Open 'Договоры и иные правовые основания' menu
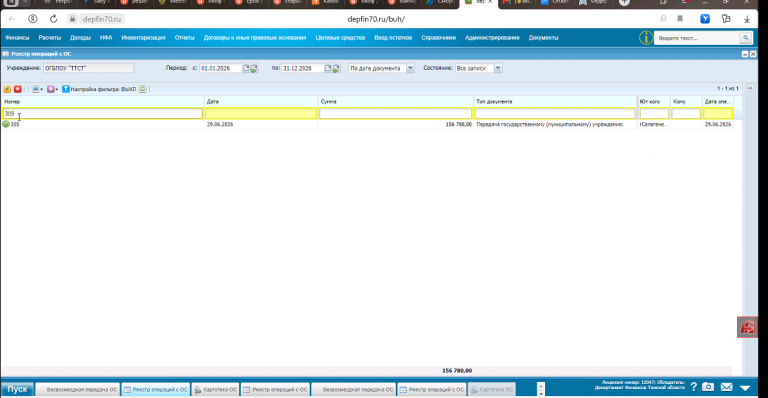Viewport: 768px width, 398px height. (255, 38)
